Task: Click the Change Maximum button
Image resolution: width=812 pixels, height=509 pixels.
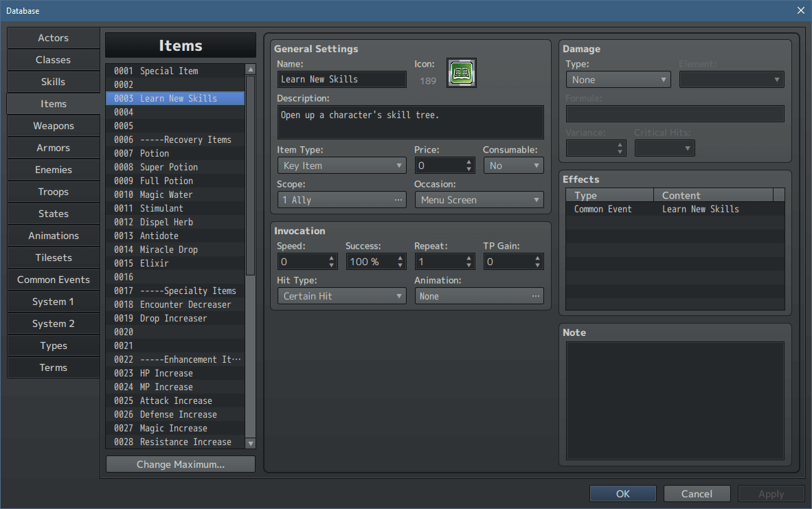Action: pyautogui.click(x=181, y=464)
